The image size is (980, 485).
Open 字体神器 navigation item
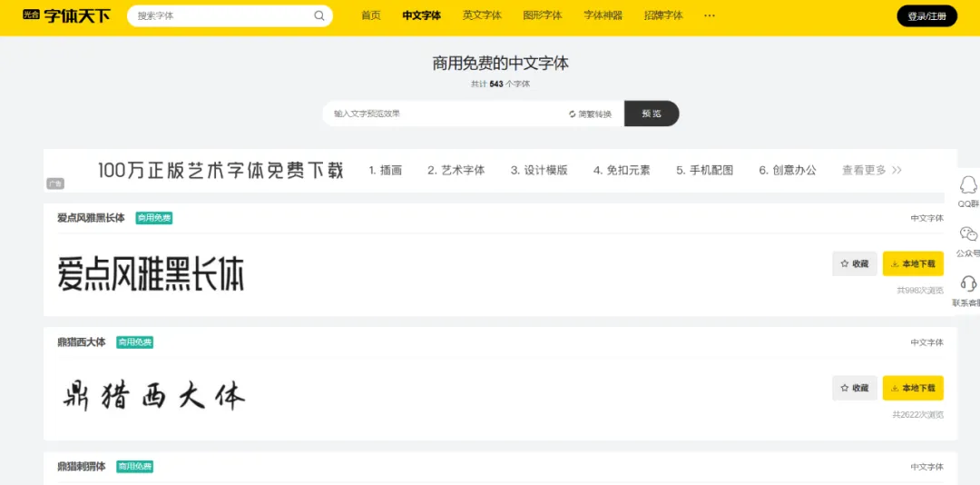(603, 15)
